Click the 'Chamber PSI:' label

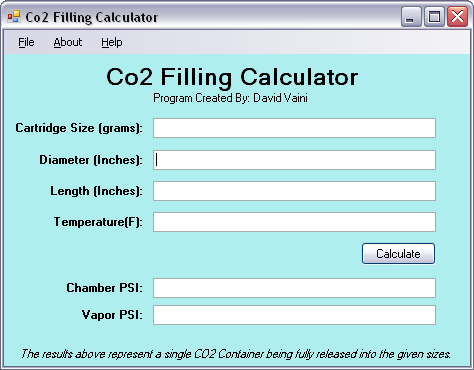(104, 288)
